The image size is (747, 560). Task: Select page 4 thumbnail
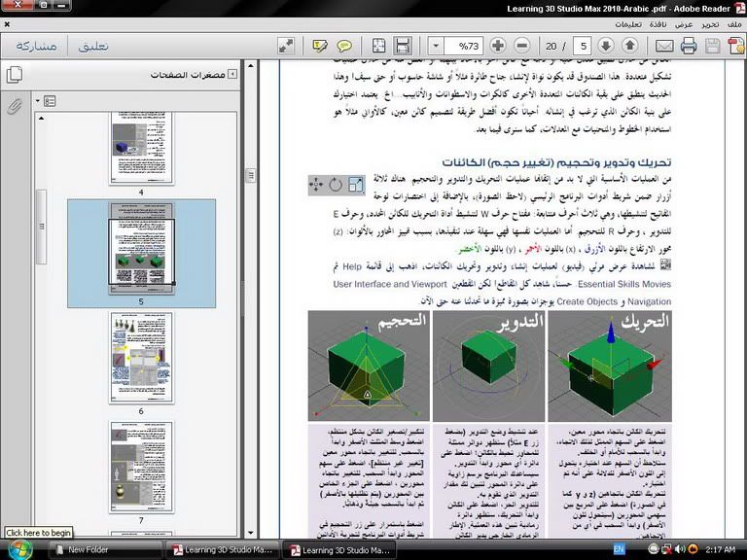pyautogui.click(x=141, y=148)
